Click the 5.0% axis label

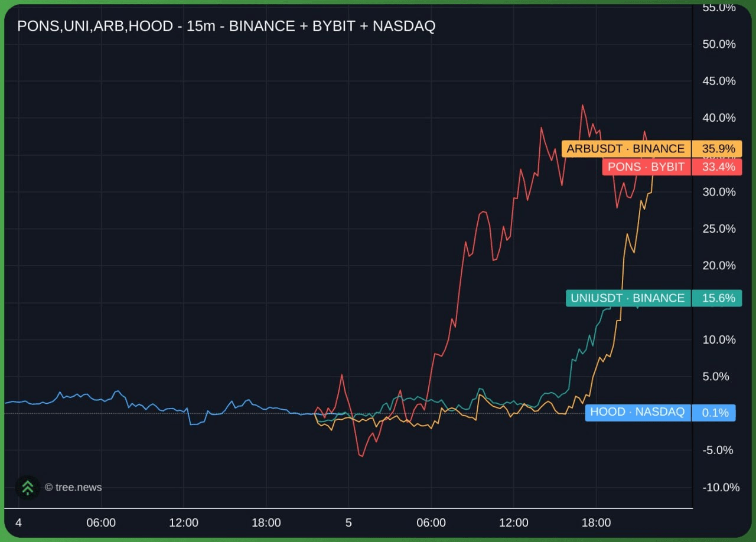pyautogui.click(x=716, y=376)
